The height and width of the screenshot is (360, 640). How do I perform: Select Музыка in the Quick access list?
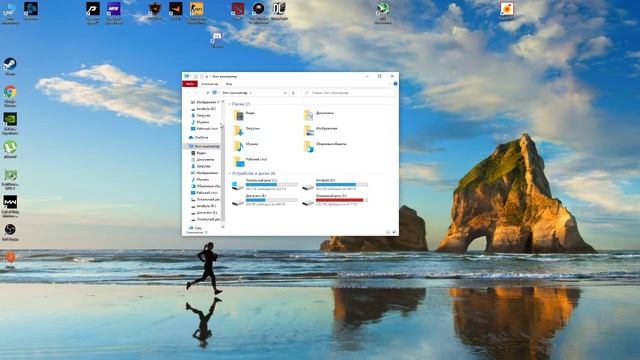200,122
